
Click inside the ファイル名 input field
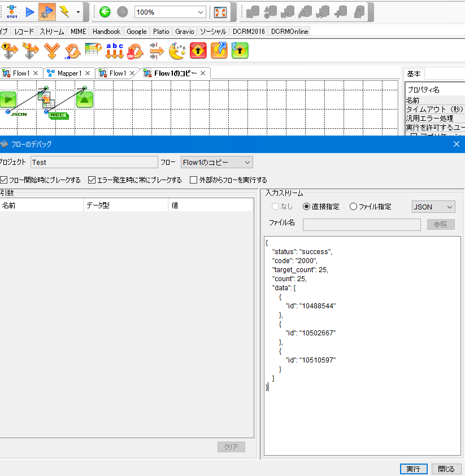pos(361,225)
